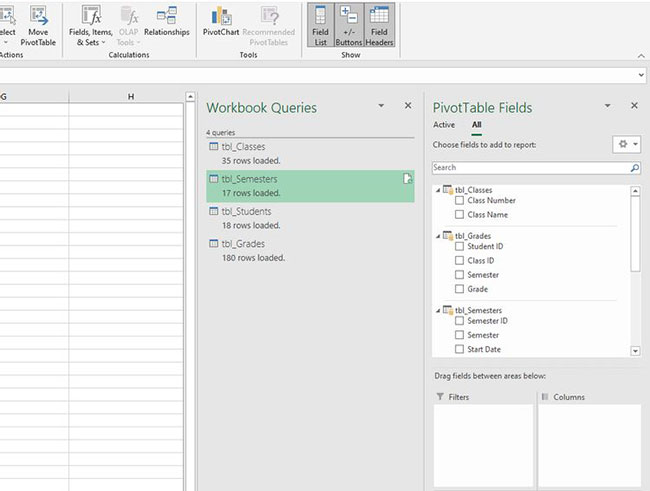Image resolution: width=650 pixels, height=491 pixels.
Task: Collapse the tbl_Grades field group
Action: [x=438, y=236]
